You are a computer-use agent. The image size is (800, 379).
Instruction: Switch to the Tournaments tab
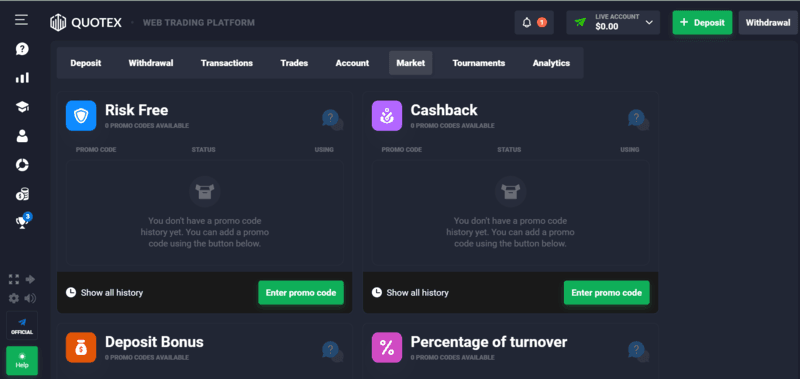479,63
